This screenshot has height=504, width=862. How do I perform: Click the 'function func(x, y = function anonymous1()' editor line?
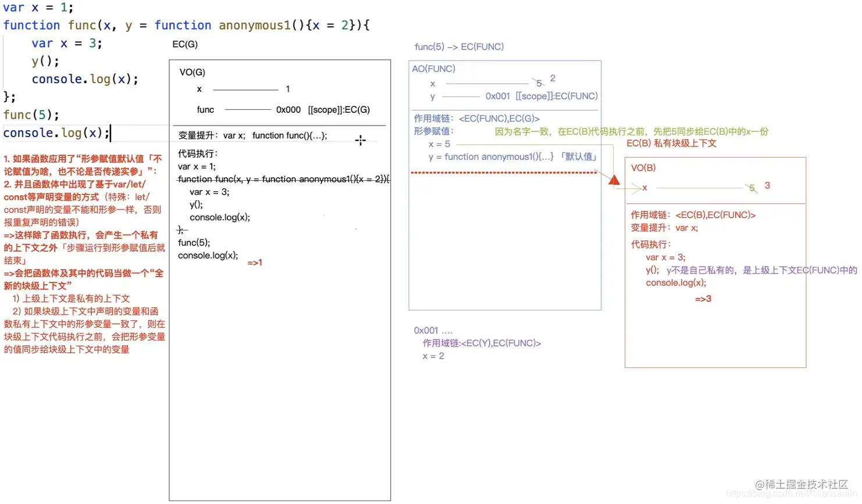point(186,26)
